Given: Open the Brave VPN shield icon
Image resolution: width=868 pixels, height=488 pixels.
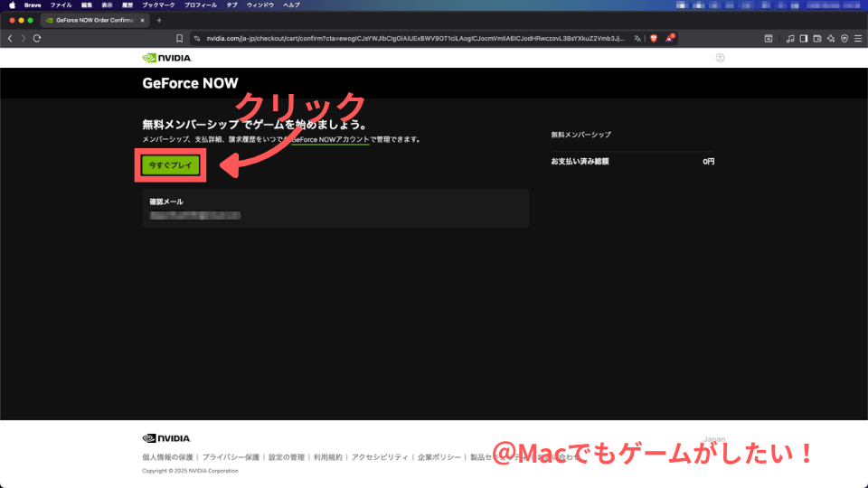Looking at the screenshot, I should [844, 38].
